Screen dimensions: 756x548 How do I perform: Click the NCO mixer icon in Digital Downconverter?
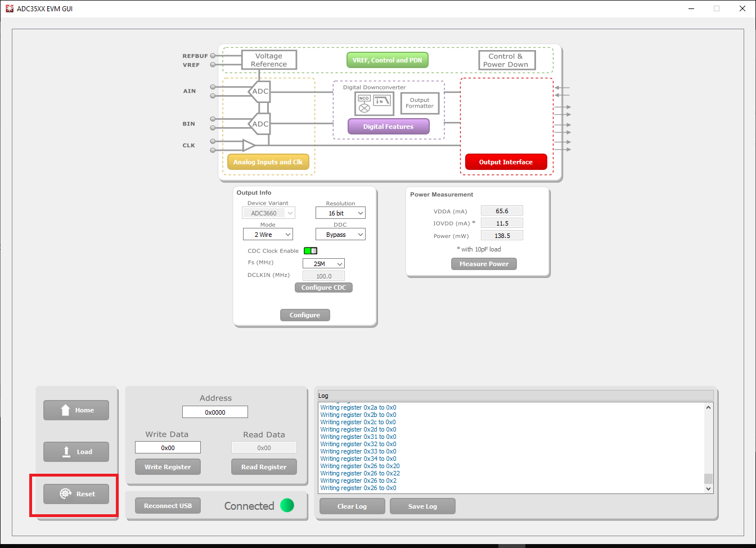point(364,104)
